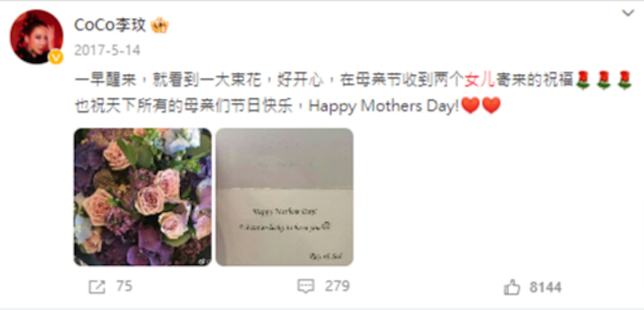Click the like count 8144
This screenshot has height=310, width=644.
click(x=545, y=287)
